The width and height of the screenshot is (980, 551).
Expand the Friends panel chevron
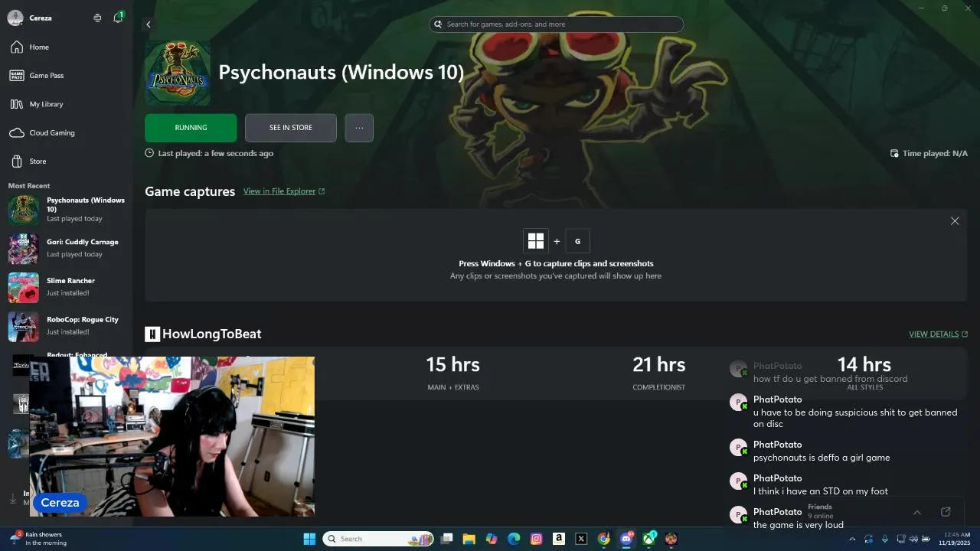(916, 512)
